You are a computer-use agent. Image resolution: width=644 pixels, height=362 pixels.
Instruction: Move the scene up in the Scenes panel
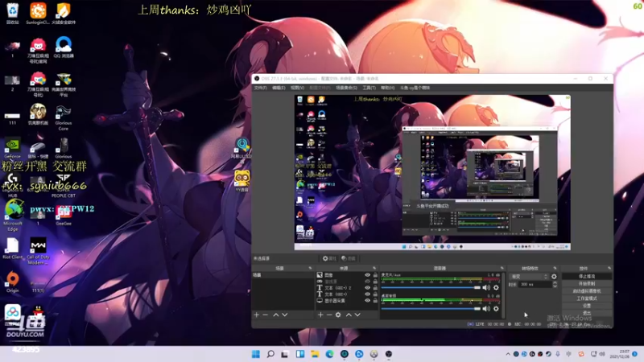(276, 315)
